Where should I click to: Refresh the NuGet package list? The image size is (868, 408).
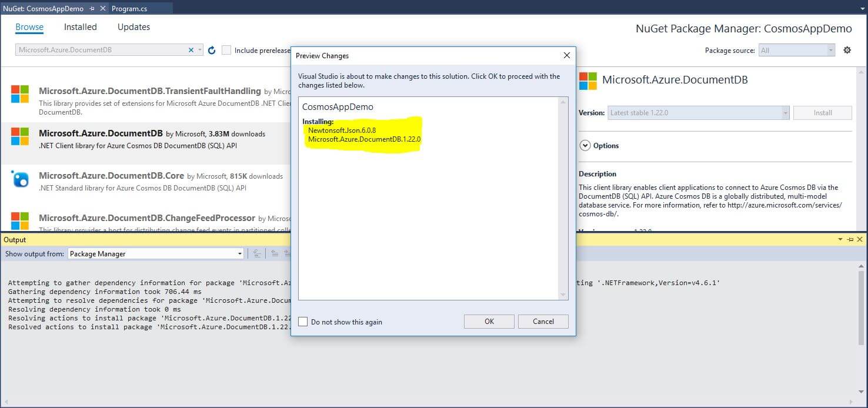(212, 50)
